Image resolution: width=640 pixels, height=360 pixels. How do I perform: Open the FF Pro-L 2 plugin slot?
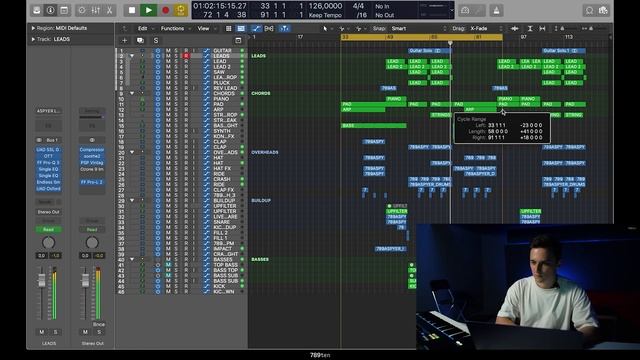[92, 182]
